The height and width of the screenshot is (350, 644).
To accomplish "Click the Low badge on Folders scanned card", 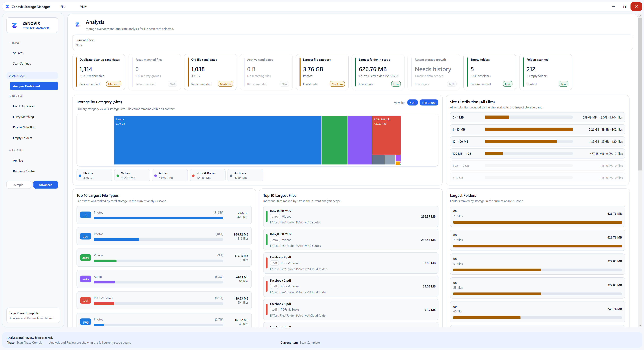I will [x=563, y=84].
